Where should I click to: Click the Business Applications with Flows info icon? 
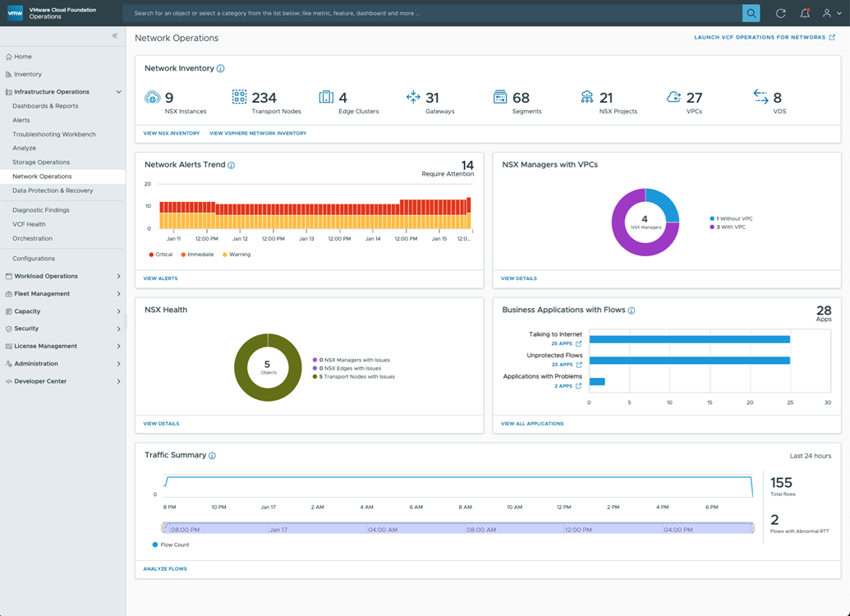(632, 310)
